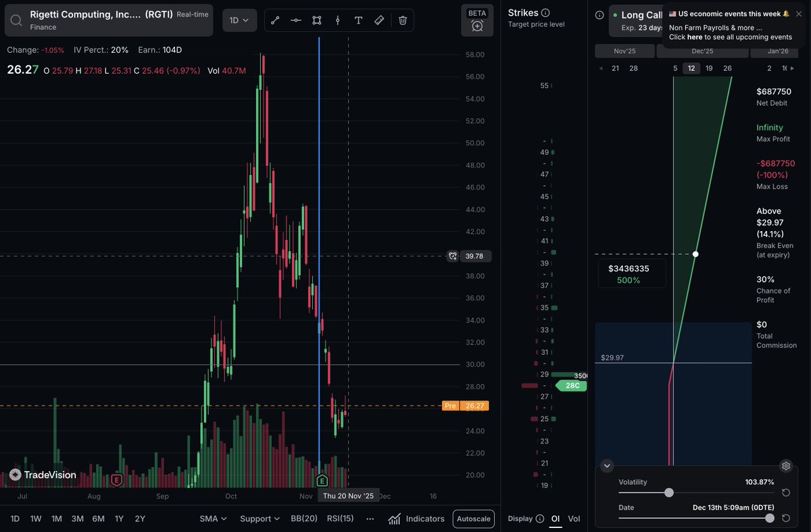Select the rectangle shape drawing tool
This screenshot has height=532, width=811.
(317, 20)
